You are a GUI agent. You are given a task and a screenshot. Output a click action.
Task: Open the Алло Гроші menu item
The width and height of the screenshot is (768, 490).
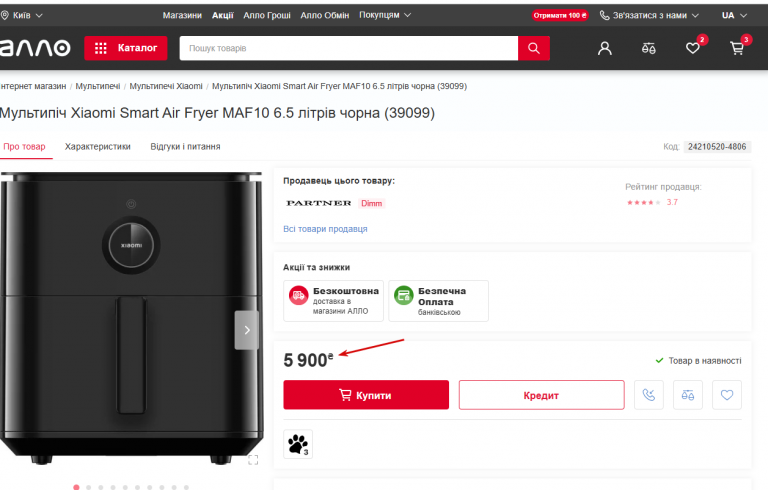point(267,15)
